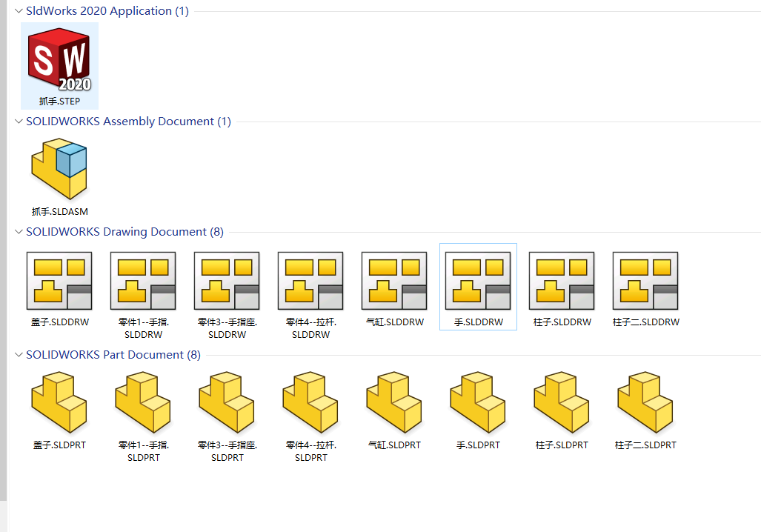Click the SOLIDWORKS Drawing Document (8) header text
The width and height of the screenshot is (761, 532).
(124, 231)
